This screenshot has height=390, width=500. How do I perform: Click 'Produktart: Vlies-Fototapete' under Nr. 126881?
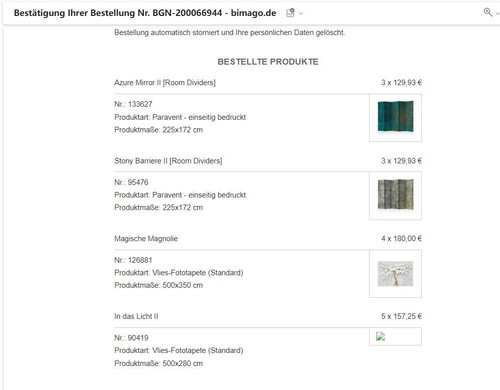click(179, 273)
